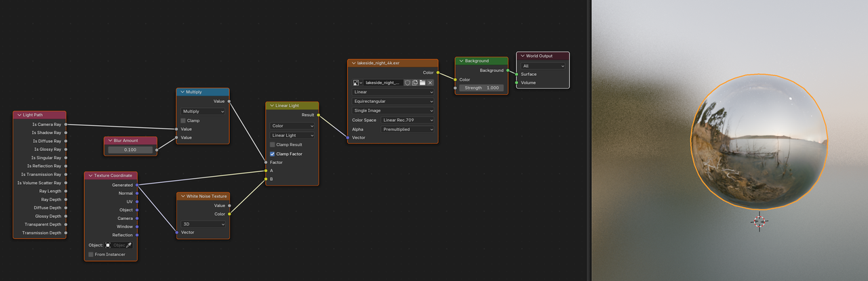
Task: Collapse the Multiply node header chevron
Action: (182, 92)
